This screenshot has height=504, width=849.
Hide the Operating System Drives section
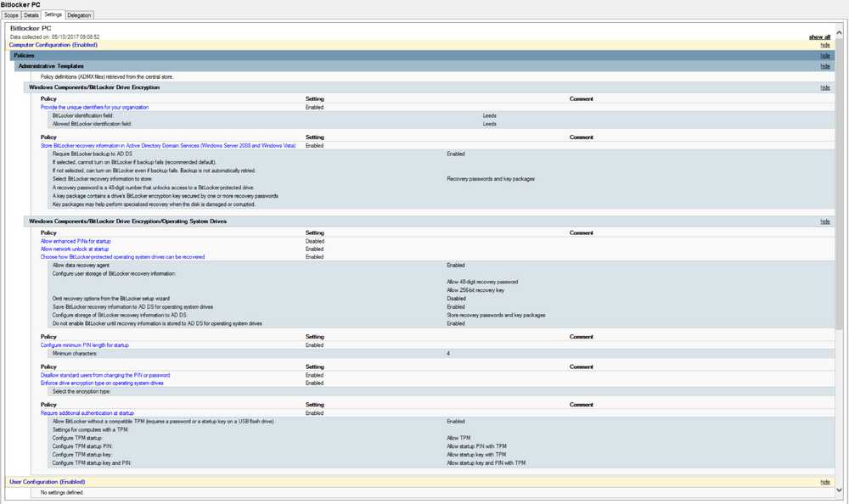point(824,221)
